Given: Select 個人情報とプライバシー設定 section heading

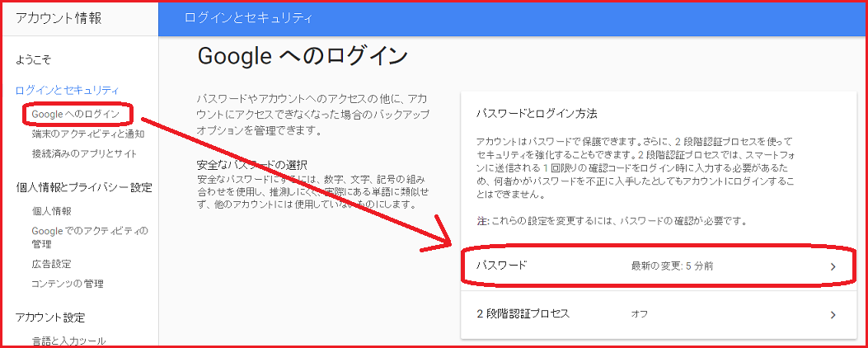Looking at the screenshot, I should (83, 188).
